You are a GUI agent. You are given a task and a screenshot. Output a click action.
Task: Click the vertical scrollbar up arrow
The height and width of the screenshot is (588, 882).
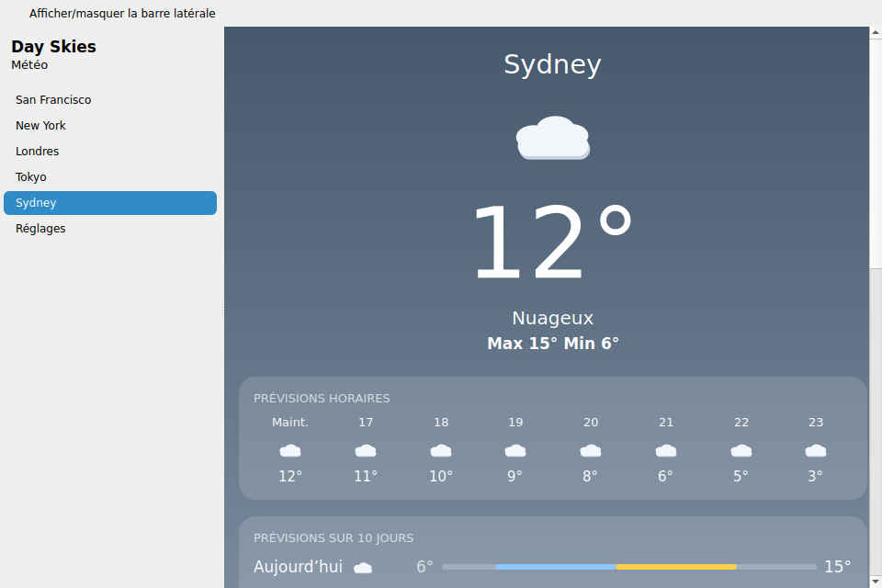pos(876,33)
